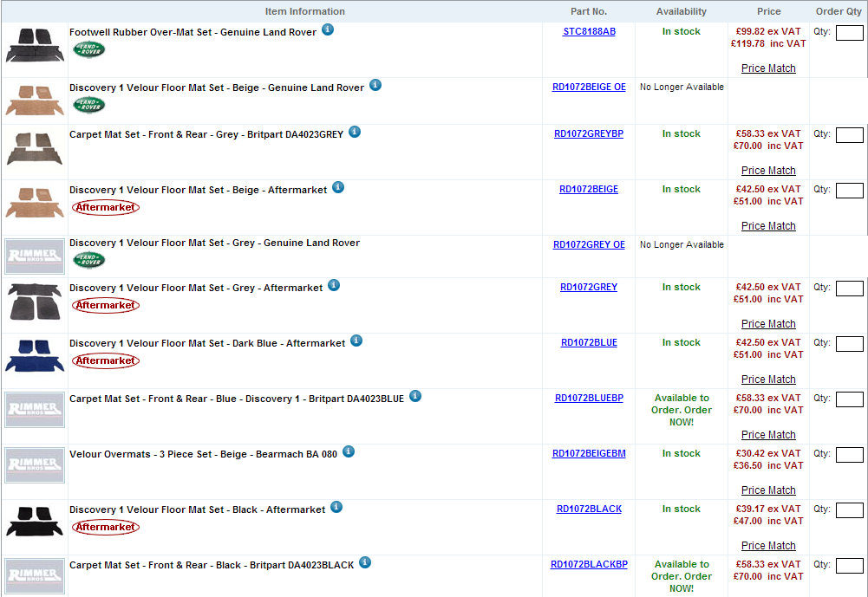Focus Qty field for Footwell Rubber Over-Mat Set

849,33
